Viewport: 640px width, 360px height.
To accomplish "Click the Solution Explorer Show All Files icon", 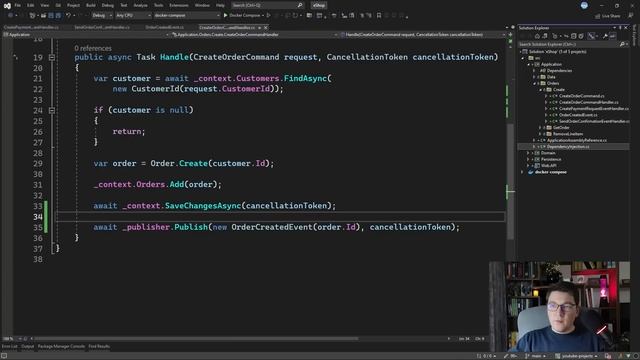I will [581, 36].
